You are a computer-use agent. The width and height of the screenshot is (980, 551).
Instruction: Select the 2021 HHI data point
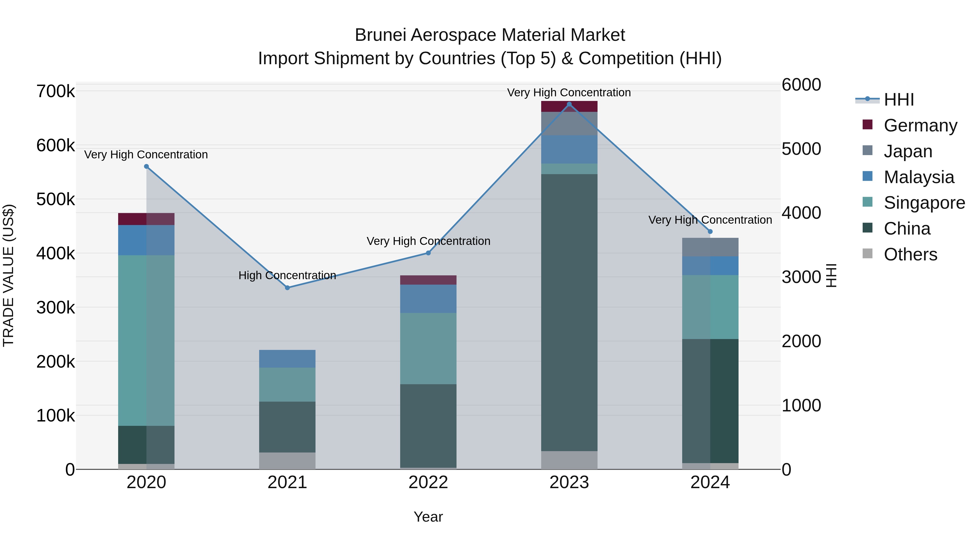point(287,288)
